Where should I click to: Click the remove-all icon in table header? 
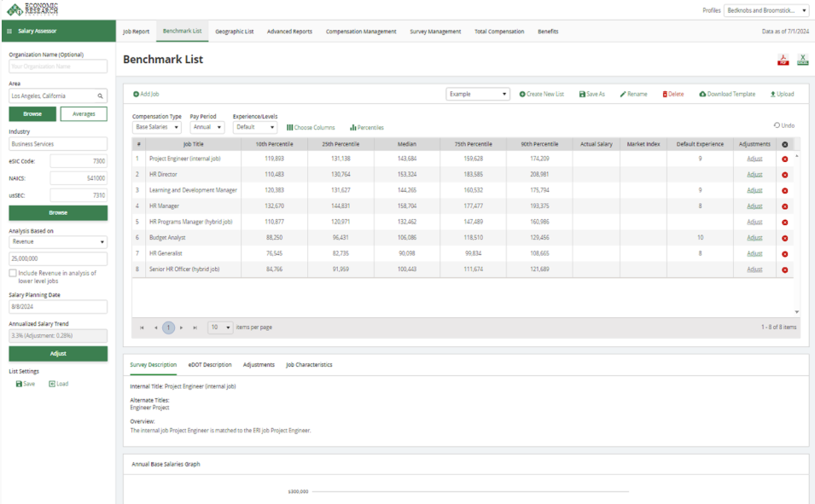pyautogui.click(x=785, y=144)
